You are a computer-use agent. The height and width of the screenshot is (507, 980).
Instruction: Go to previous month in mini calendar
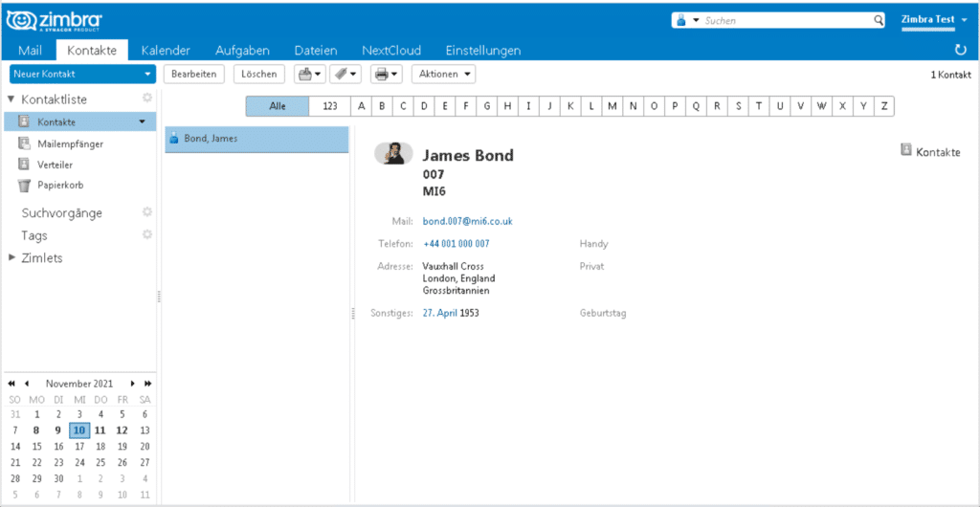tap(26, 384)
